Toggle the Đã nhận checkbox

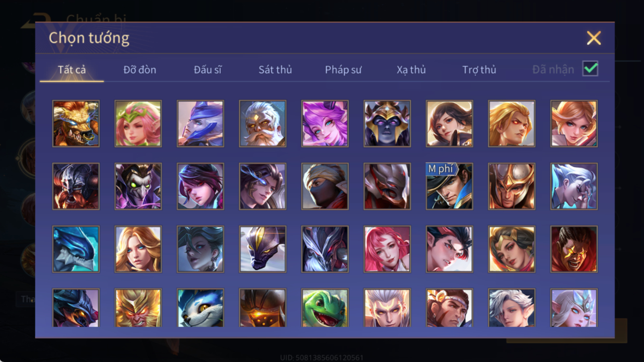tap(590, 69)
